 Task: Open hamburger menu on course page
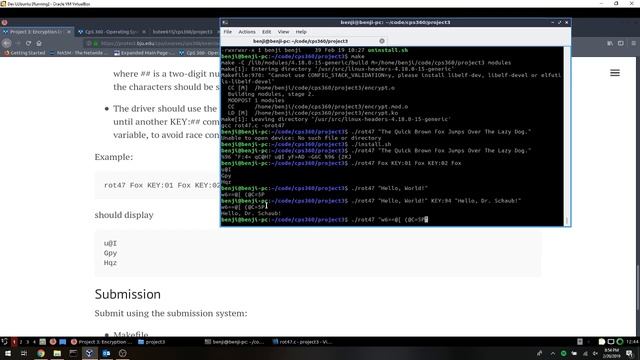coord(615,73)
